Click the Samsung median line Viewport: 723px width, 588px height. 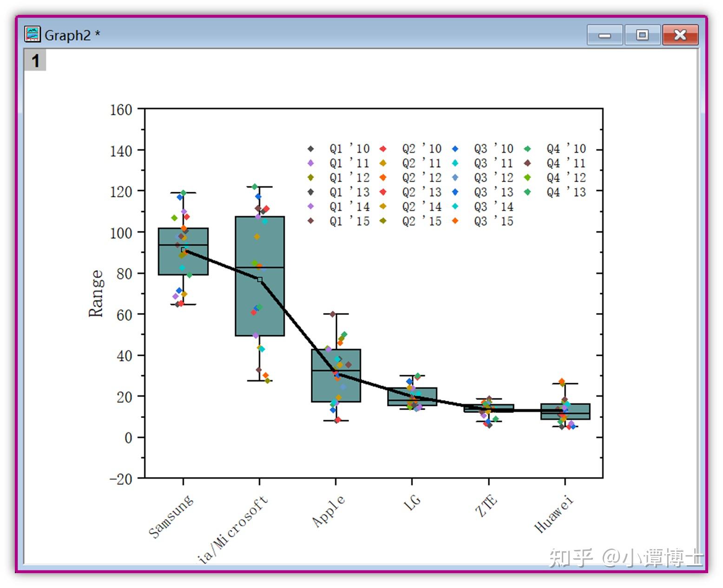click(x=183, y=245)
